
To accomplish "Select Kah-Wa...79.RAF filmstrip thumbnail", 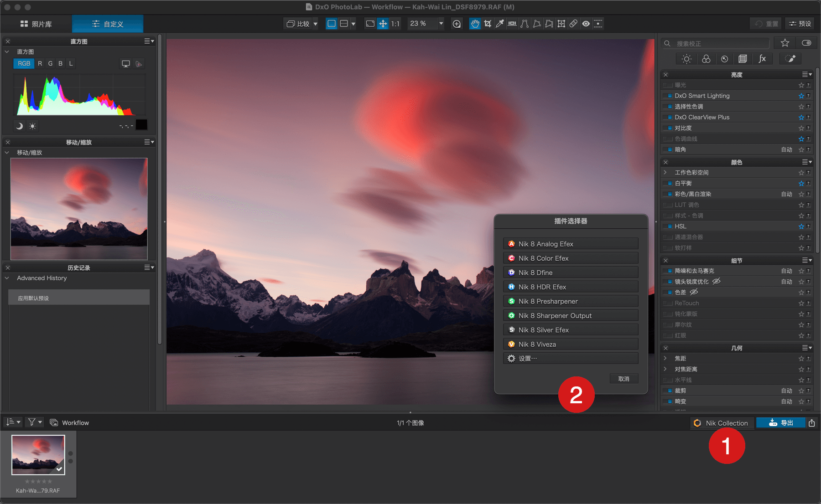I will 38,456.
